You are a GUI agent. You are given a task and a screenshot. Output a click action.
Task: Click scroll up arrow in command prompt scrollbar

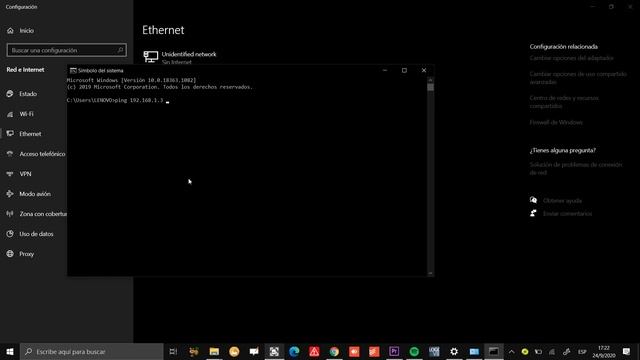(431, 80)
